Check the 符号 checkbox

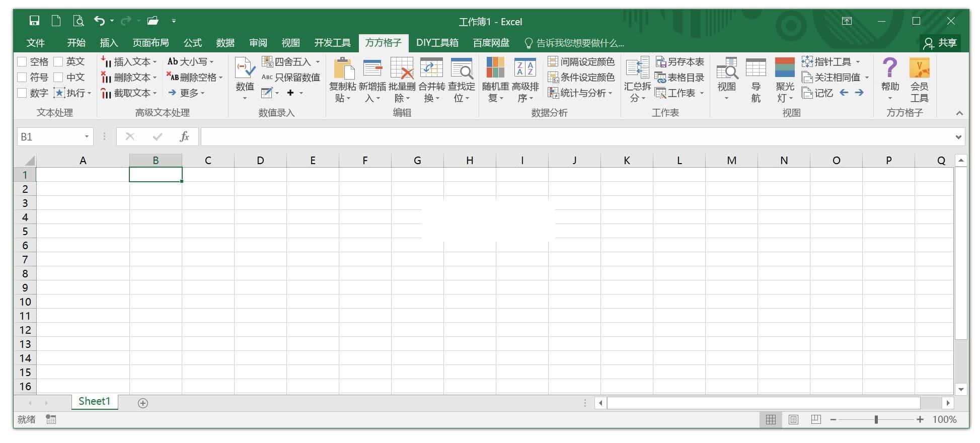pos(22,78)
